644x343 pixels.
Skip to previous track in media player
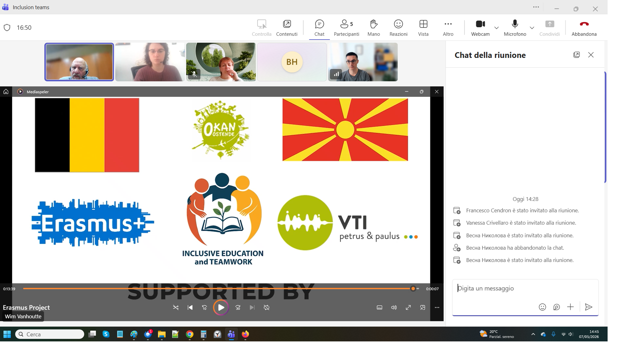click(x=190, y=308)
